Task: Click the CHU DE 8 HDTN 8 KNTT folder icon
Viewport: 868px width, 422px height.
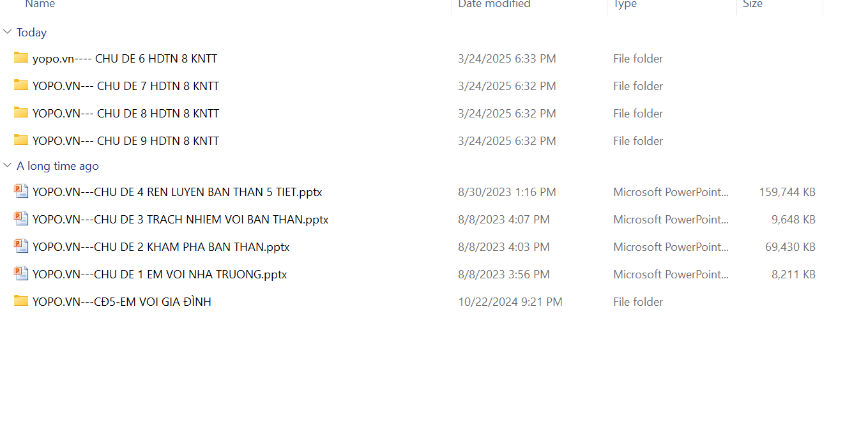Action: click(x=21, y=113)
